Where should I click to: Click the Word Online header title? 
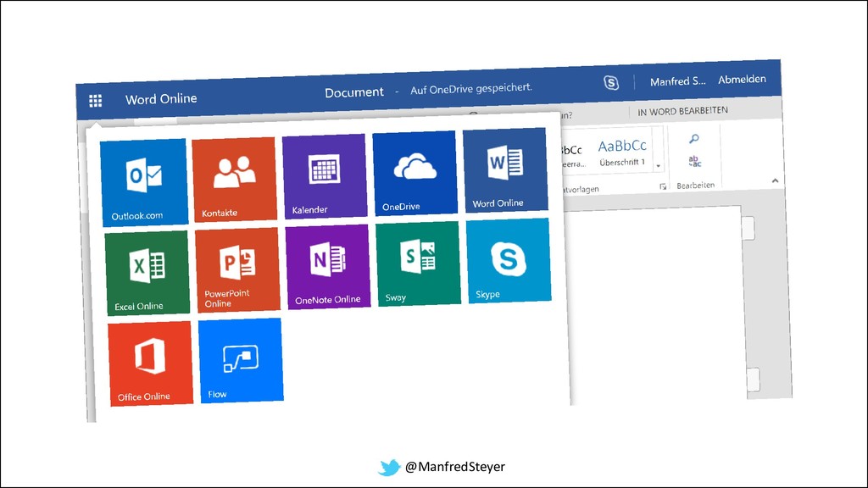[161, 99]
